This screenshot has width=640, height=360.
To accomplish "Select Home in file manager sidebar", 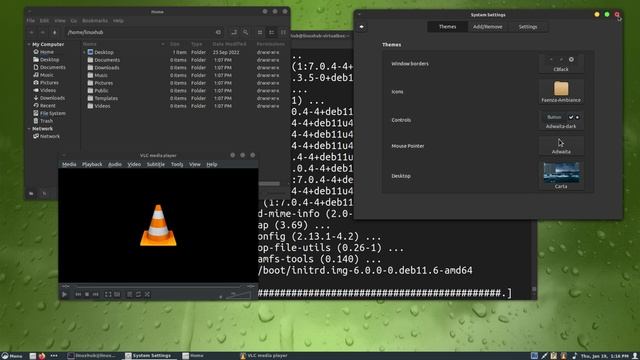I will click(47, 52).
